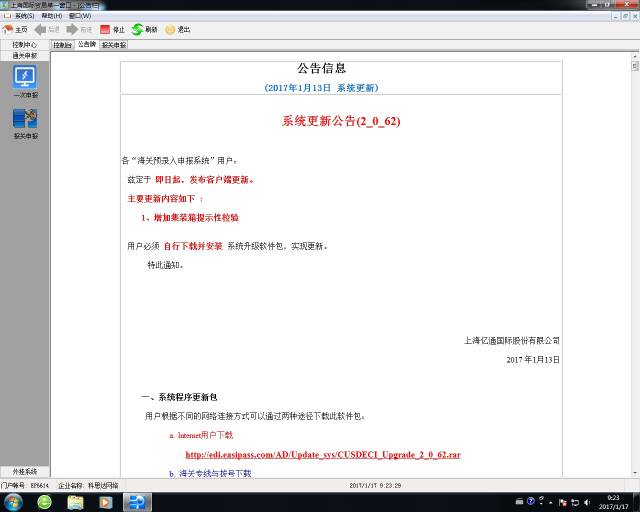This screenshot has height=512, width=640.
Task: Click text a. Internet用户下载
Action: [201, 435]
